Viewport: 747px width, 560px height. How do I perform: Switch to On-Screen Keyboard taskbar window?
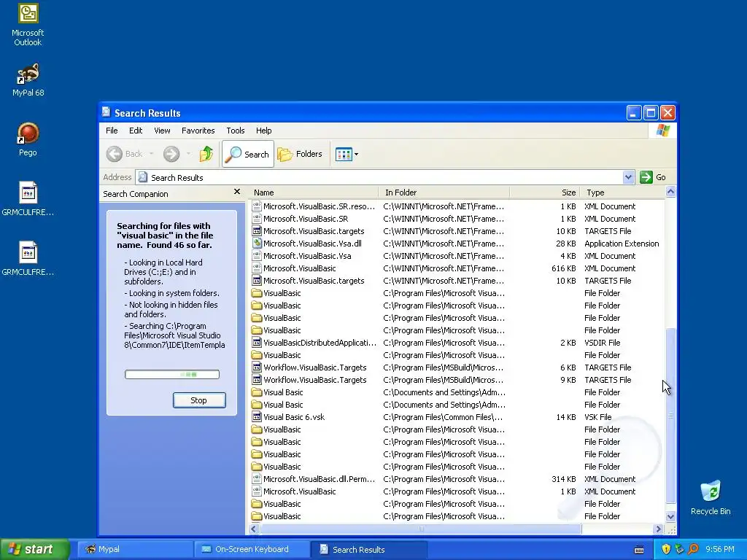tap(252, 549)
